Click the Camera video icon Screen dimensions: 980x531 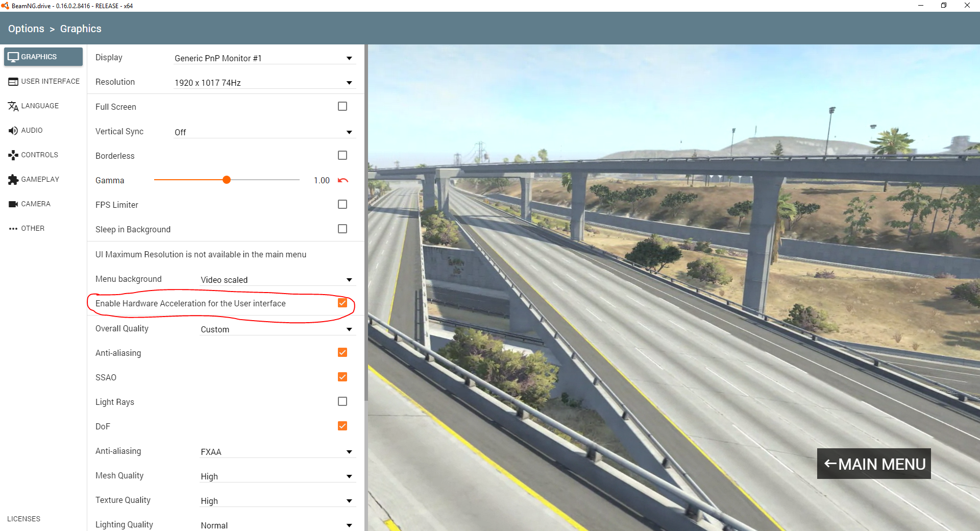click(13, 204)
